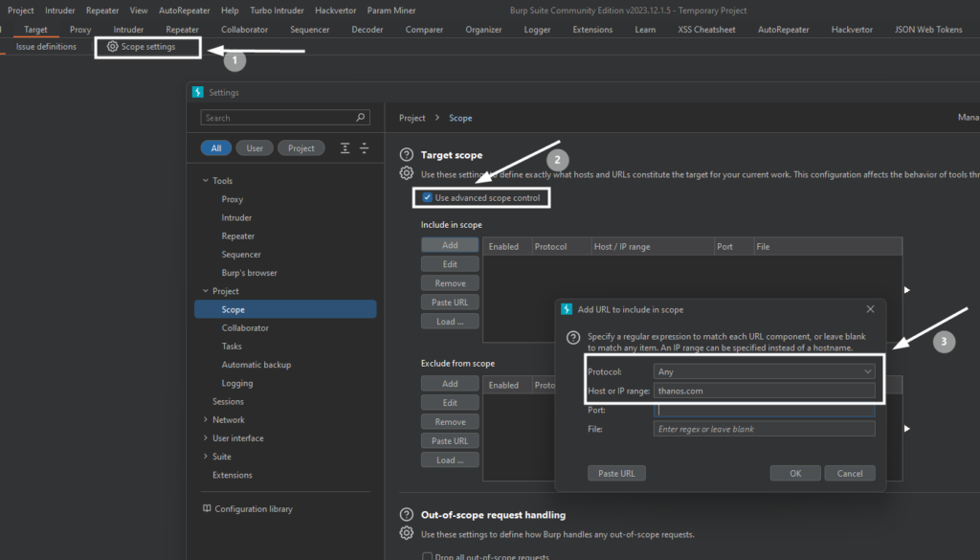Viewport: 980px width, 560px height.
Task: Click the expand all sections icon
Action: [x=345, y=148]
